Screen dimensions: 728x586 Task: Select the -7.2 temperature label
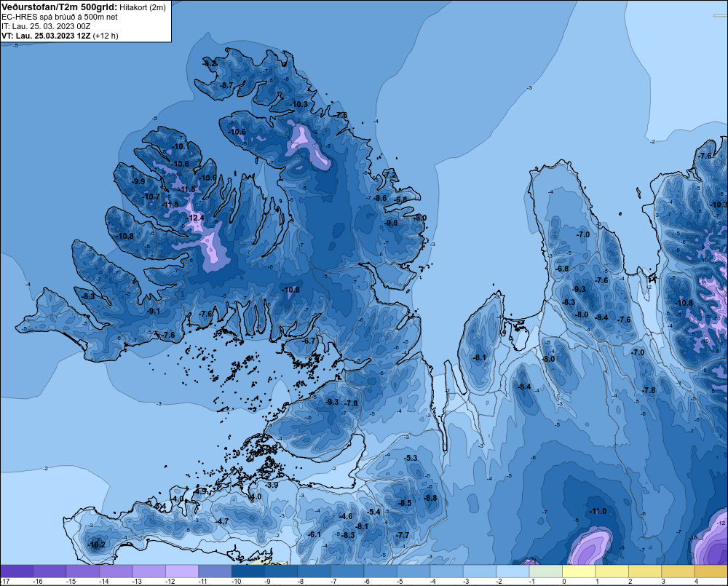[x=390, y=174]
